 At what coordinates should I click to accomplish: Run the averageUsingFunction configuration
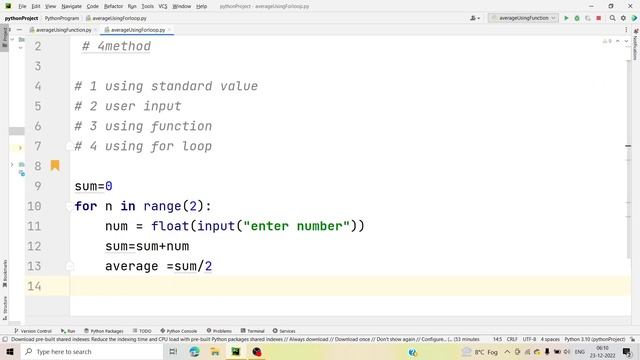click(566, 18)
